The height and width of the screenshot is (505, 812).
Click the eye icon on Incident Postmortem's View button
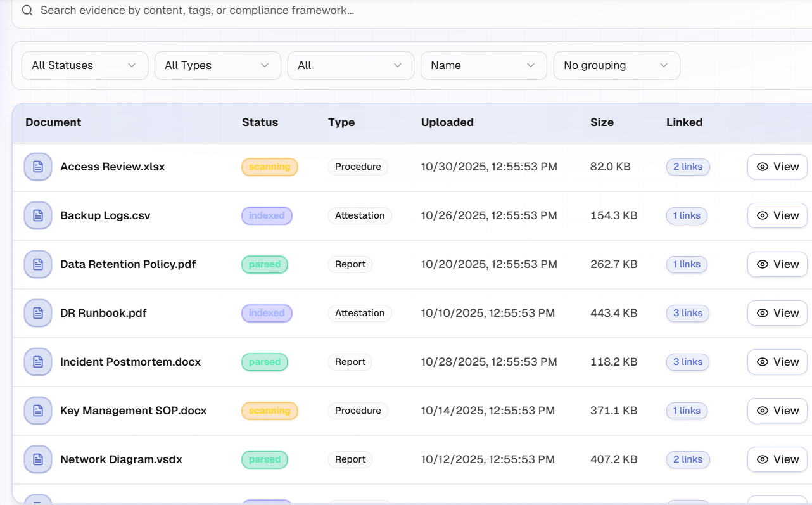coord(763,361)
